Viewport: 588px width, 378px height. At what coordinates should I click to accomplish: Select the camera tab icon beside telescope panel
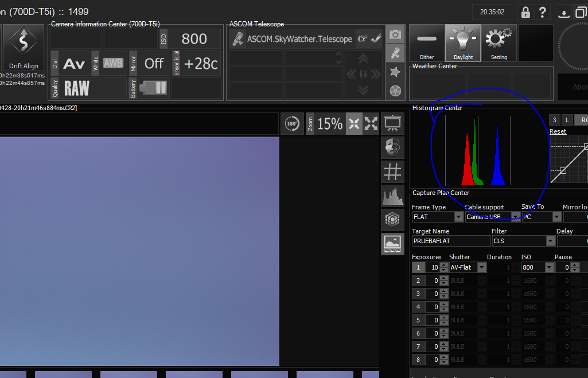pos(395,35)
